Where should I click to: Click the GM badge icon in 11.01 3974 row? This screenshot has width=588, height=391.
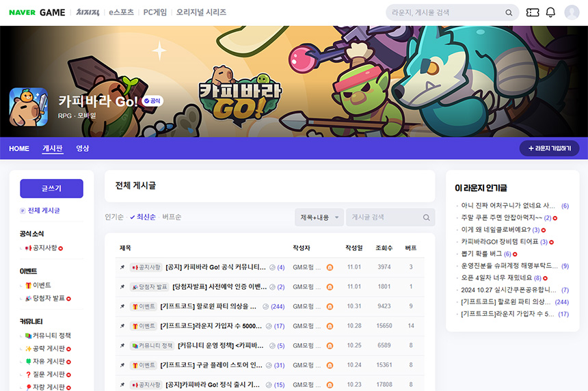click(x=330, y=267)
